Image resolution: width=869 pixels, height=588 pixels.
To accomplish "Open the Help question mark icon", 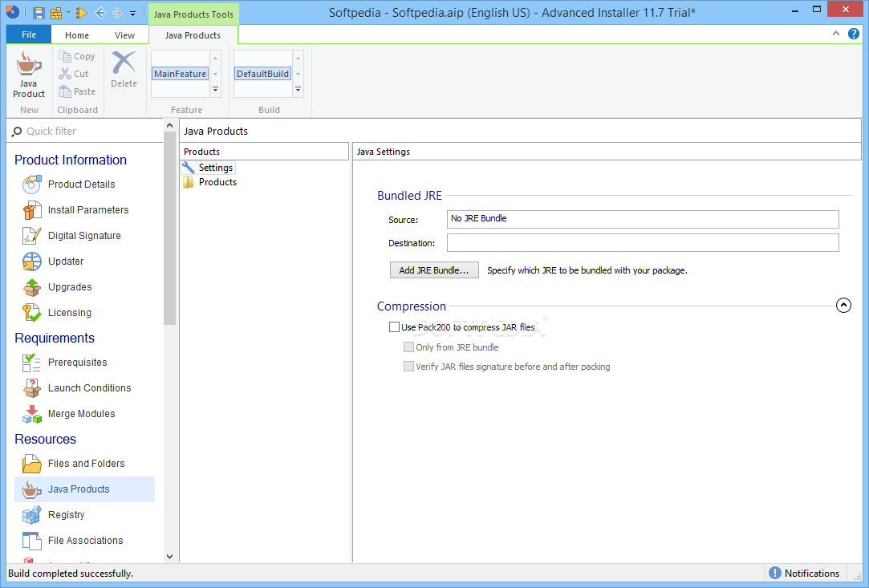I will (854, 34).
